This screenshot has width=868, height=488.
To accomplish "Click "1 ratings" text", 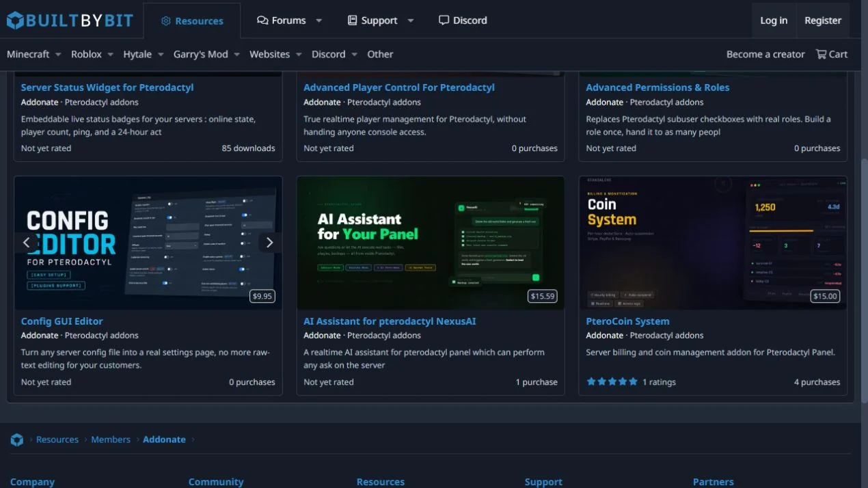I will click(659, 382).
